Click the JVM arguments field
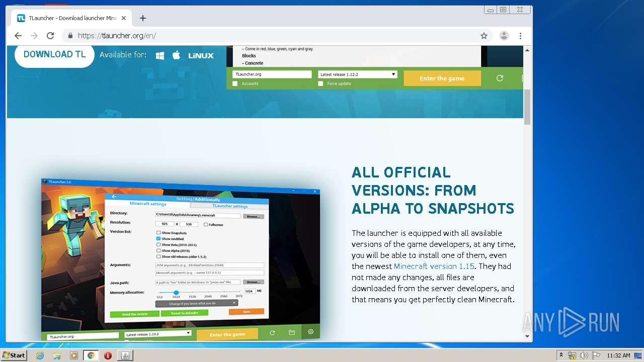This screenshot has width=644, height=362. click(x=210, y=265)
